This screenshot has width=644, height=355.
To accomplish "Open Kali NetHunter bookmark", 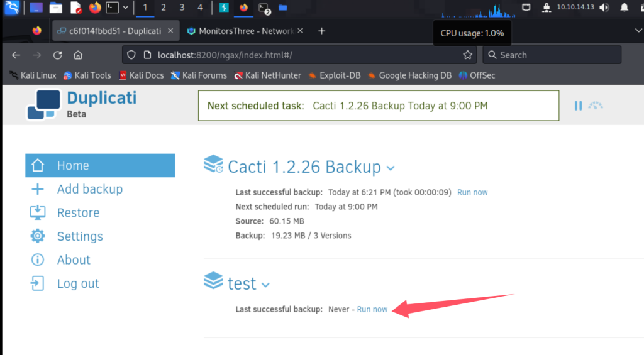I will pos(268,75).
